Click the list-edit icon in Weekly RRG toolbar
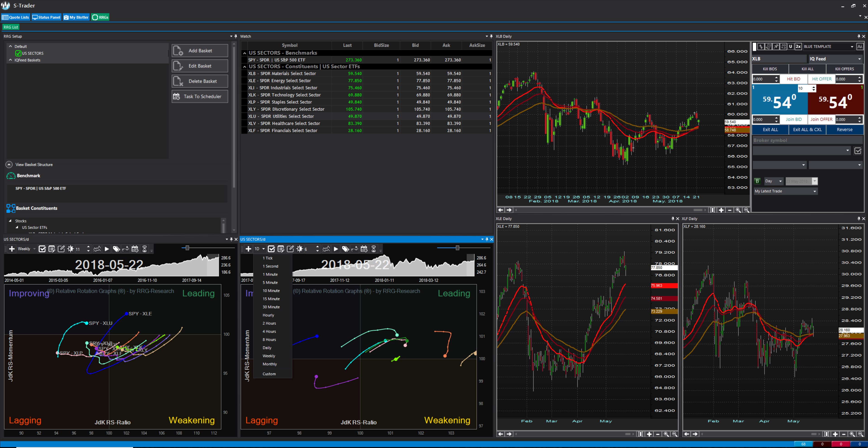 (52, 249)
